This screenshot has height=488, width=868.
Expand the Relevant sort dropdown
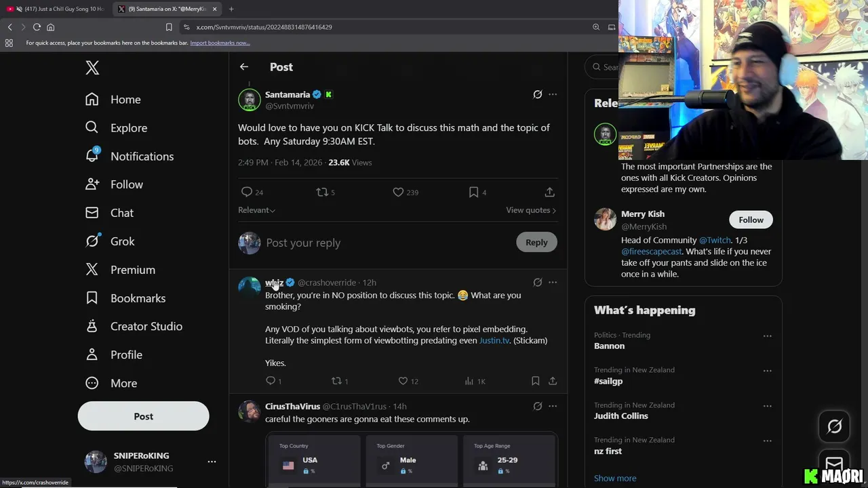[256, 210]
